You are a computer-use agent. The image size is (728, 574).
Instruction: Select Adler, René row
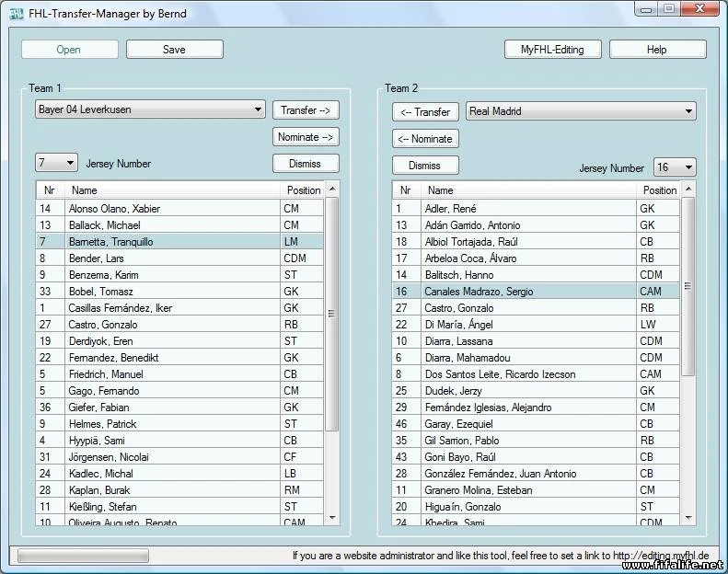tap(537, 209)
